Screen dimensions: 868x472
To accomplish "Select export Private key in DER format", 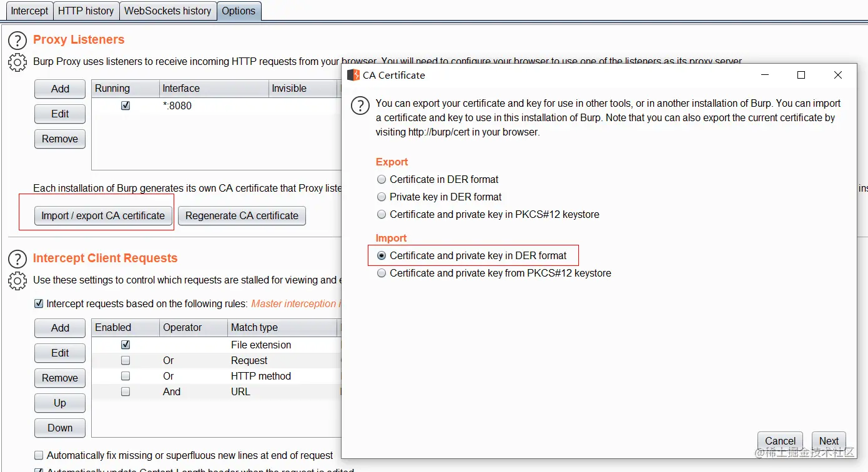I will click(x=382, y=197).
